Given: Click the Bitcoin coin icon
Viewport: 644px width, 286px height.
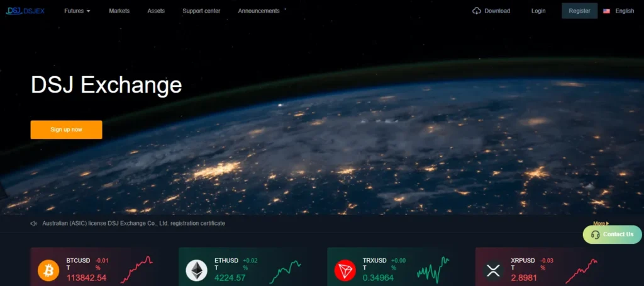Looking at the screenshot, I should click(x=48, y=270).
